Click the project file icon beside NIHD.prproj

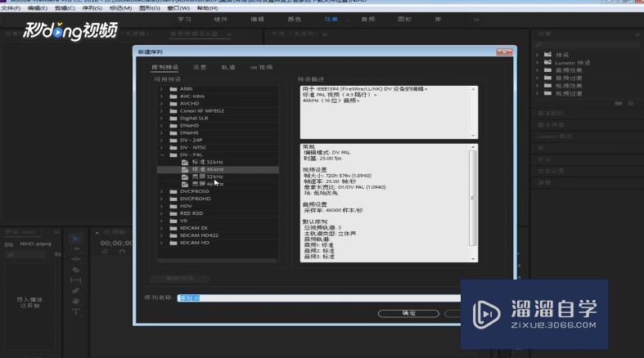pyautogui.click(x=9, y=244)
